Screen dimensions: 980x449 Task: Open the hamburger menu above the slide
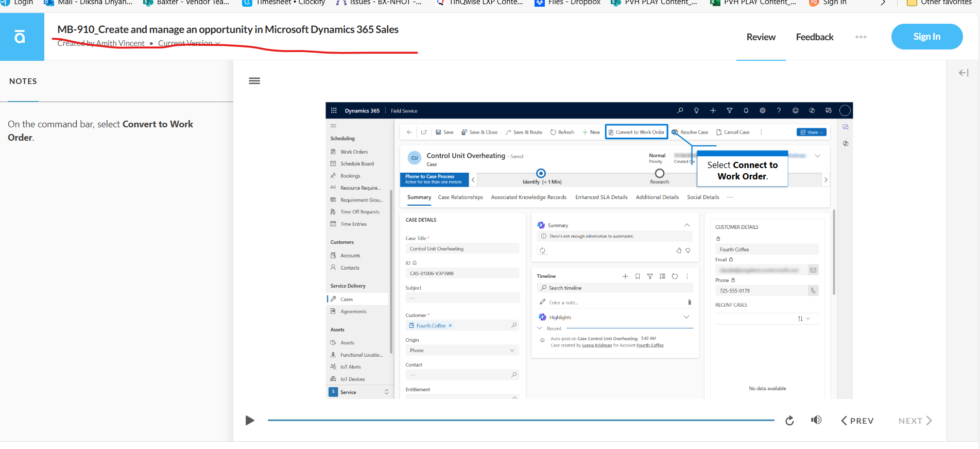click(254, 81)
